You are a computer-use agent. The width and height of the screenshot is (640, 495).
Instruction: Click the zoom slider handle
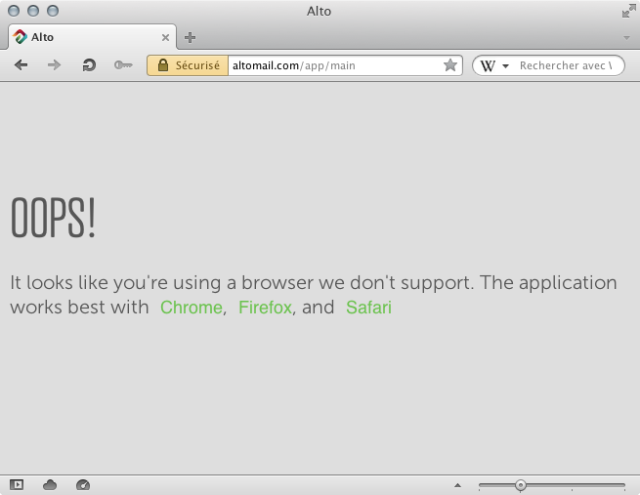(520, 485)
